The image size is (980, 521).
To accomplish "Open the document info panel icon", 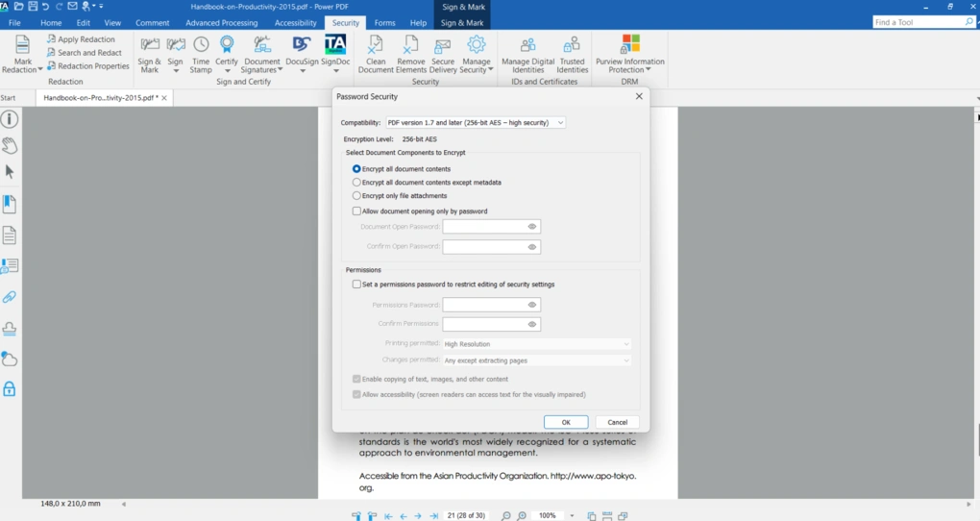I will (10, 119).
